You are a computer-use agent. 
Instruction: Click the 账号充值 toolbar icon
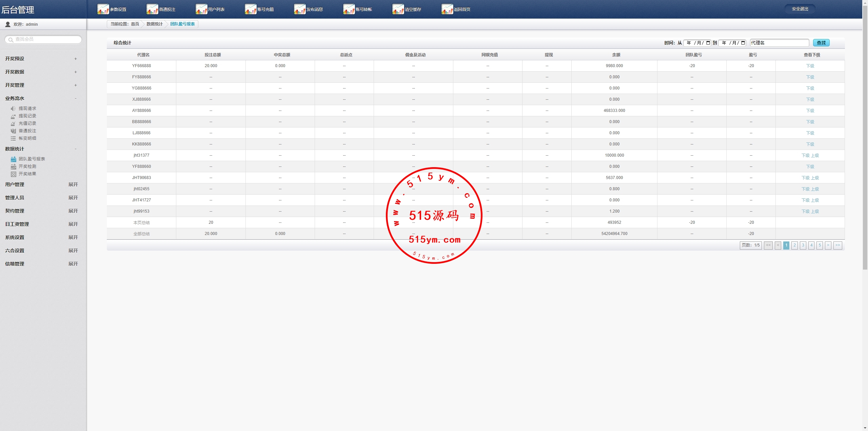[x=251, y=9]
